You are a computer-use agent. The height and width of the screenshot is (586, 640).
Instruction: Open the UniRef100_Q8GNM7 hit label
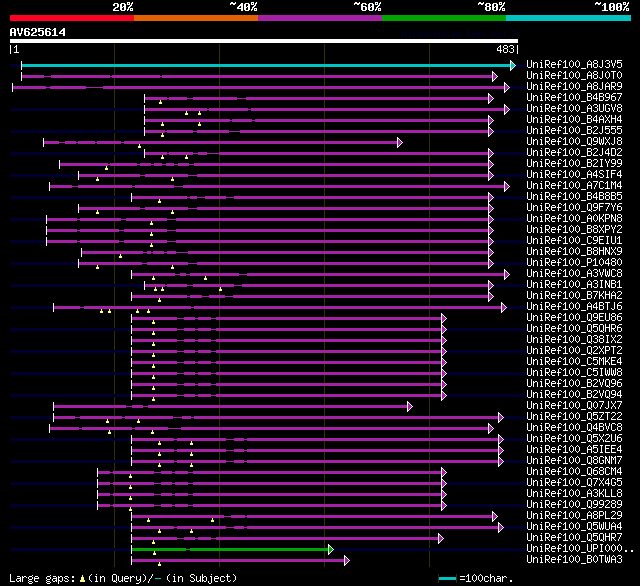(574, 461)
